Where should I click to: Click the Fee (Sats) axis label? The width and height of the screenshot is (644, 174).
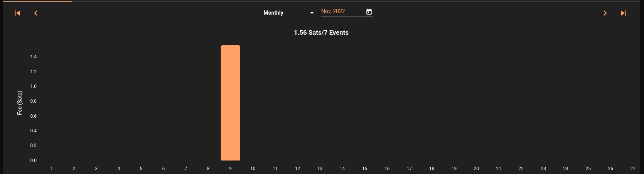pyautogui.click(x=20, y=103)
